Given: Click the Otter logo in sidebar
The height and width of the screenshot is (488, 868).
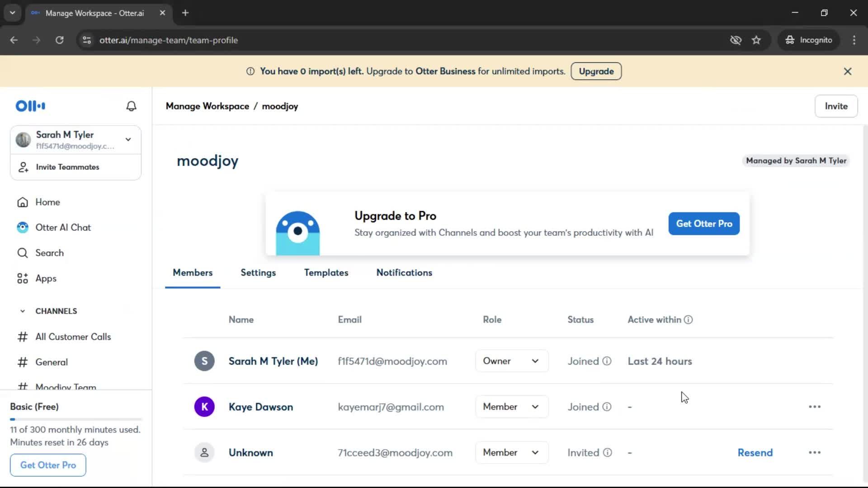Looking at the screenshot, I should click(x=30, y=106).
